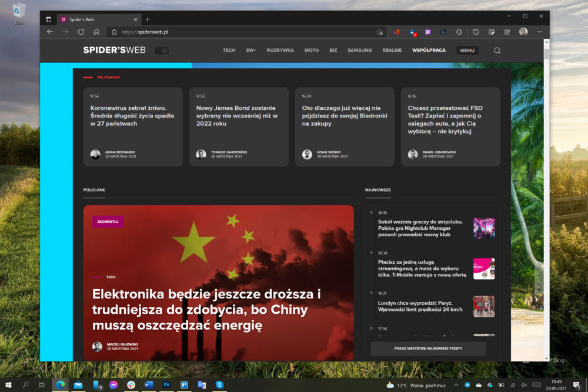Open the Londyn chce wyprzedzić Paryż item
This screenshot has height=392, width=588.
(420, 306)
